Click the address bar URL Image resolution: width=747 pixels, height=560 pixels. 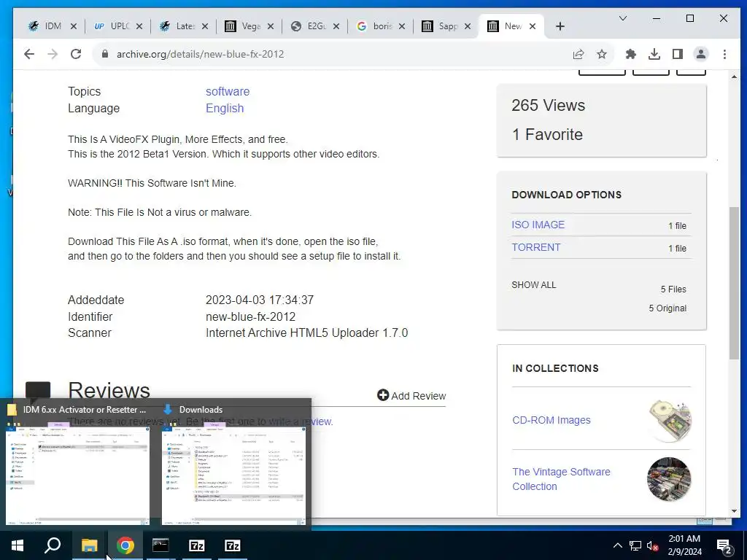tap(200, 54)
